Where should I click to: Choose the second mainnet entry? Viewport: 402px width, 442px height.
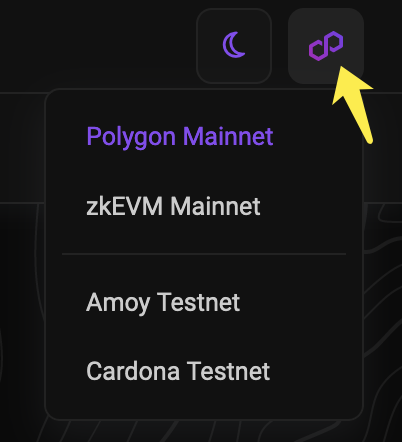(173, 206)
